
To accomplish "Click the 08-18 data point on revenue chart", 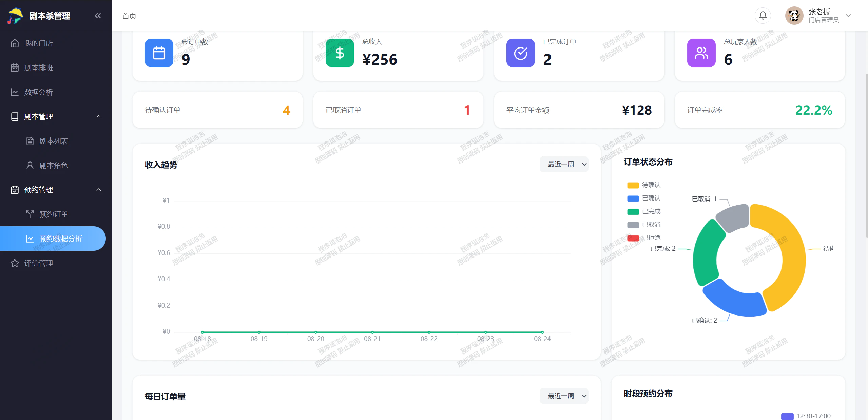I will point(202,332).
